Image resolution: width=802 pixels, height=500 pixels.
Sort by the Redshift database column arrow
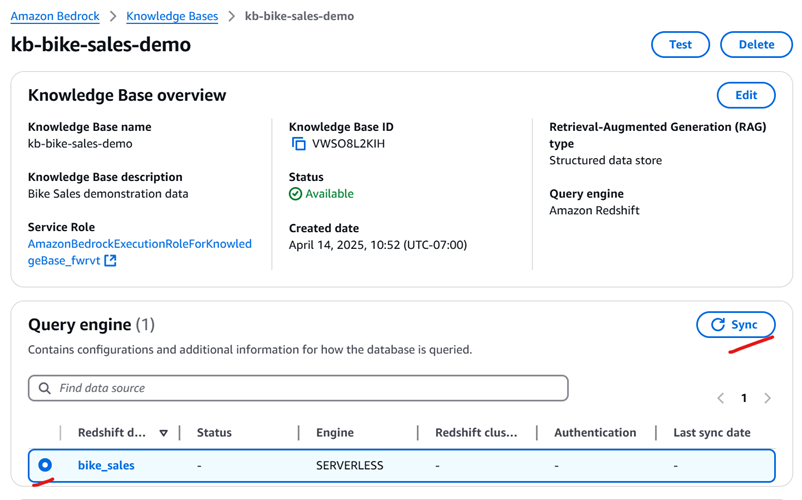[163, 433]
